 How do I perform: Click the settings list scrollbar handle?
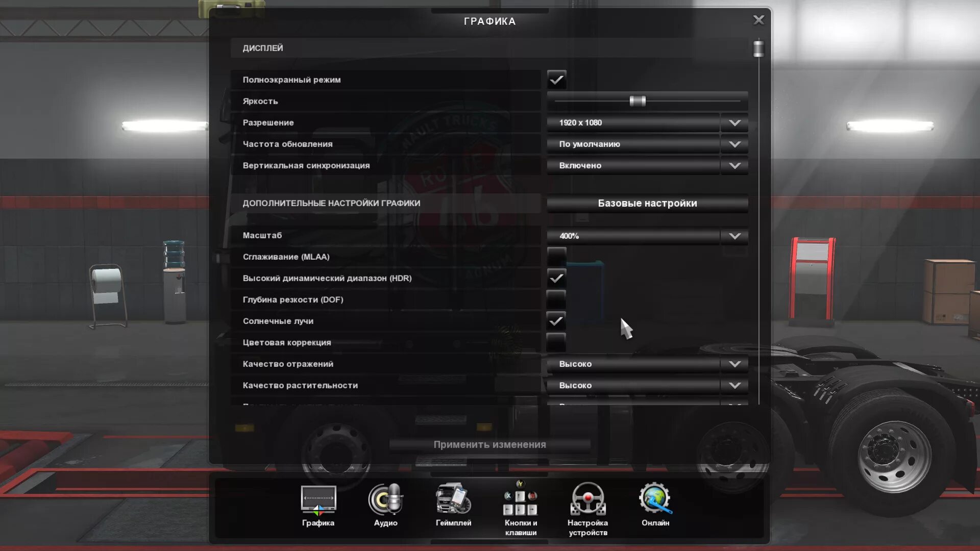pyautogui.click(x=758, y=48)
